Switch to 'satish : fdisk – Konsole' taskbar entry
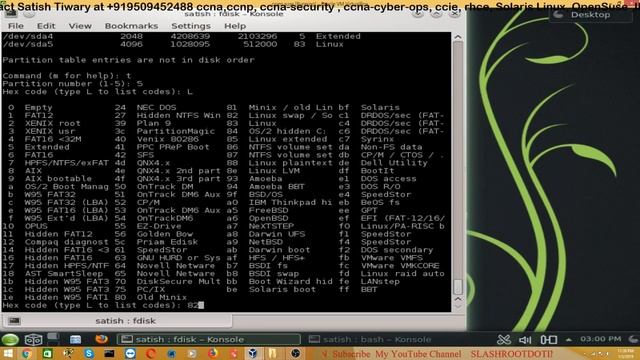Viewport: 640px width, 360px height. pyautogui.click(x=209, y=339)
